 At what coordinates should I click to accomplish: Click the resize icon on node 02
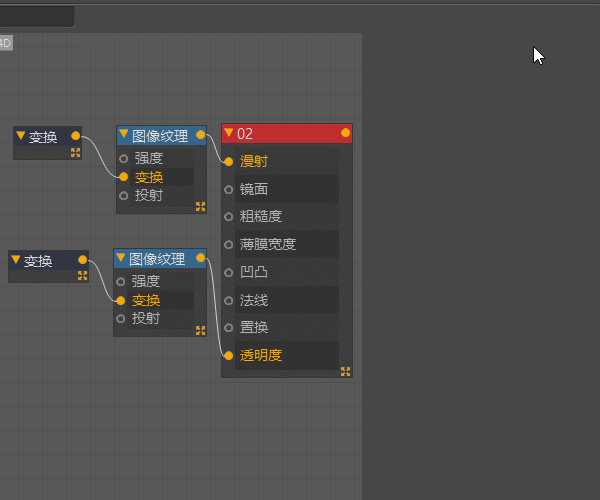pyautogui.click(x=345, y=371)
